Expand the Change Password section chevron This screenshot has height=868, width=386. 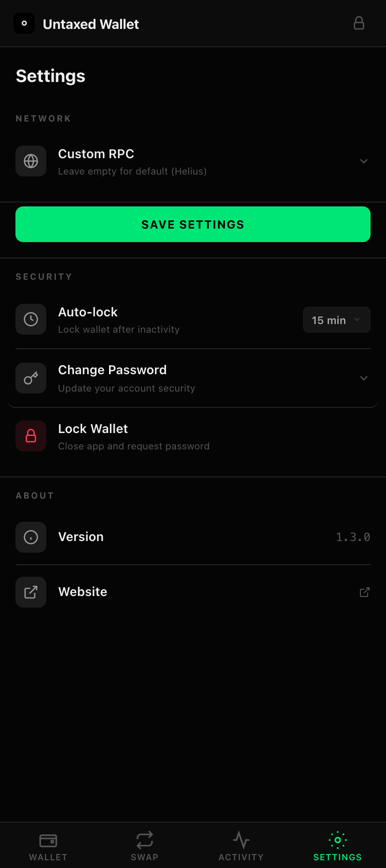(x=364, y=378)
